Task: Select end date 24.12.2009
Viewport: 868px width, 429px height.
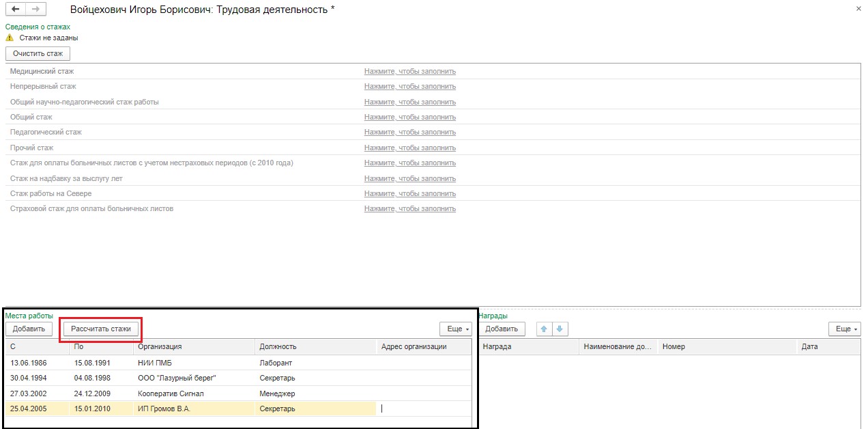Action: coord(102,393)
